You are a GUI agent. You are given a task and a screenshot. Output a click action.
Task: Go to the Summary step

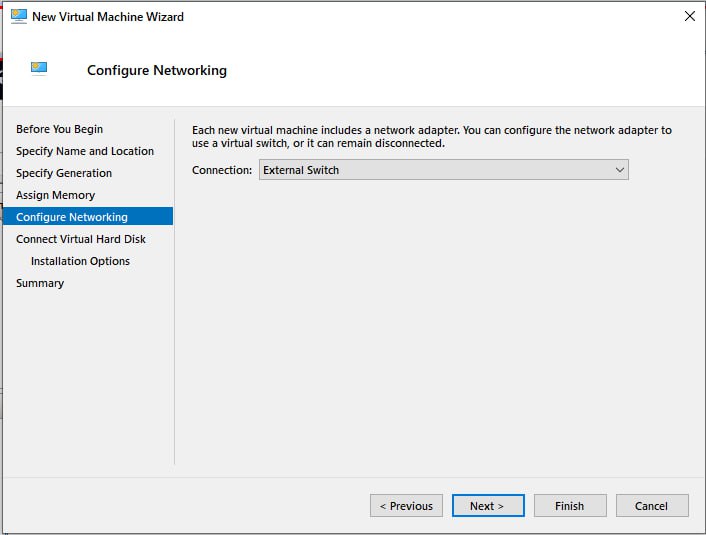(x=40, y=283)
